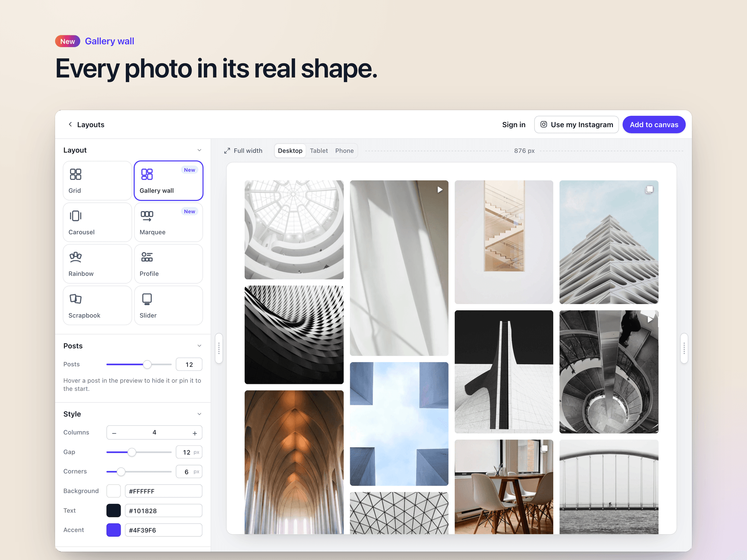
Task: Go back to Layouts
Action: (86, 124)
